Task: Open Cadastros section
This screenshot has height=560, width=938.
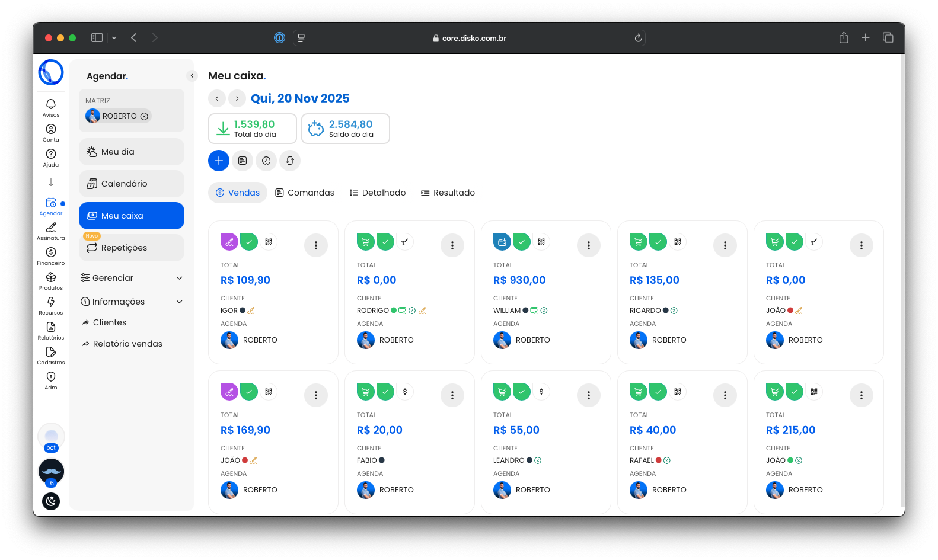Action: click(51, 355)
